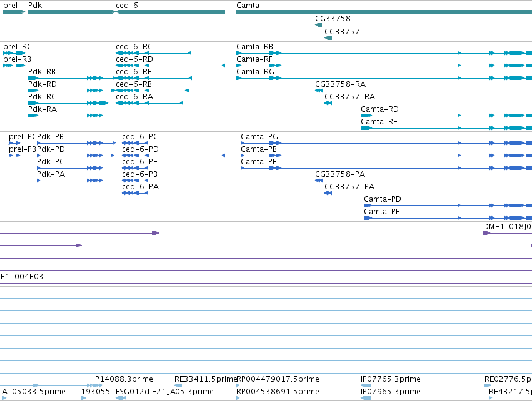This screenshot has width=532, height=401.
Task: Select the Pdk-RA transcript
Action: point(65,116)
